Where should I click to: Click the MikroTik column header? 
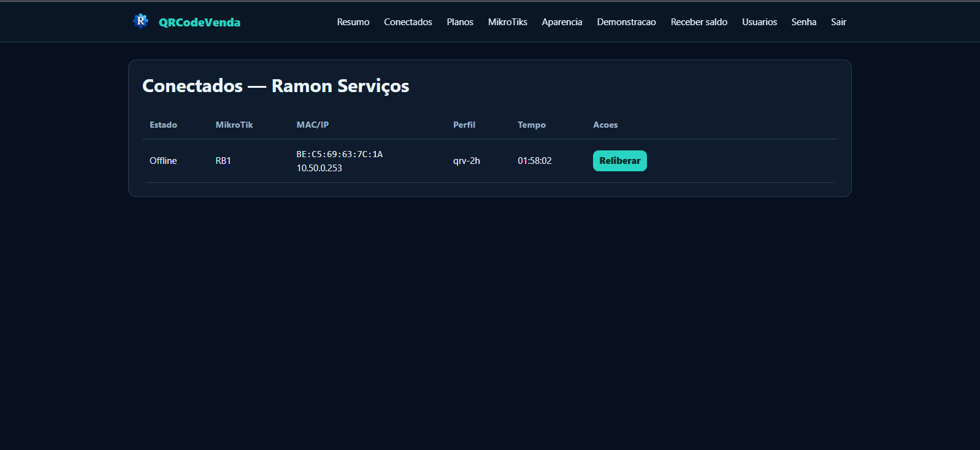pyautogui.click(x=234, y=125)
